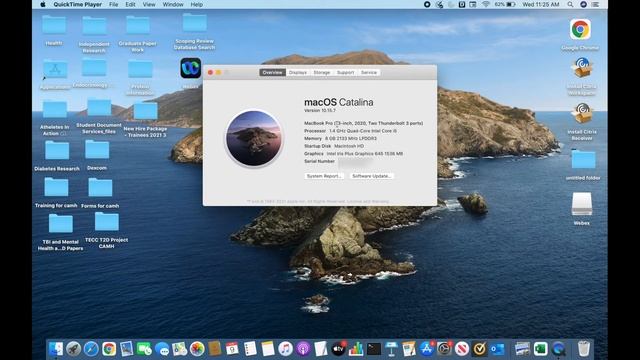Open Maps in the dock
The width and height of the screenshot is (640, 360).
click(x=179, y=349)
